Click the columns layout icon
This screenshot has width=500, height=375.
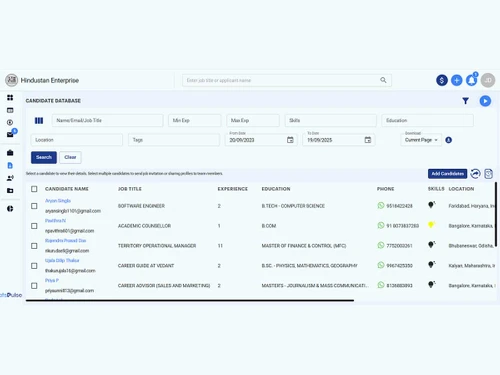(39, 120)
